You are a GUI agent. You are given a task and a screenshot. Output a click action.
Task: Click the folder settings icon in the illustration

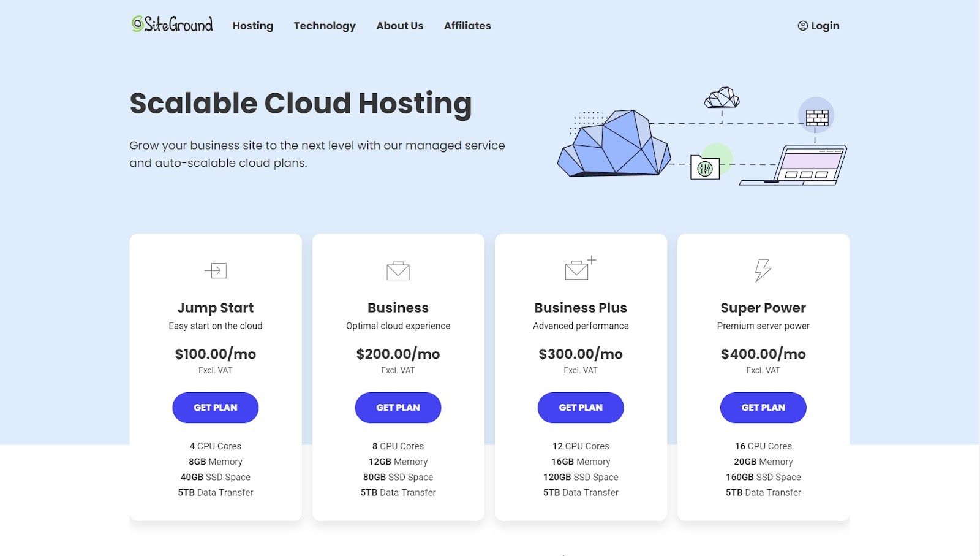705,167
